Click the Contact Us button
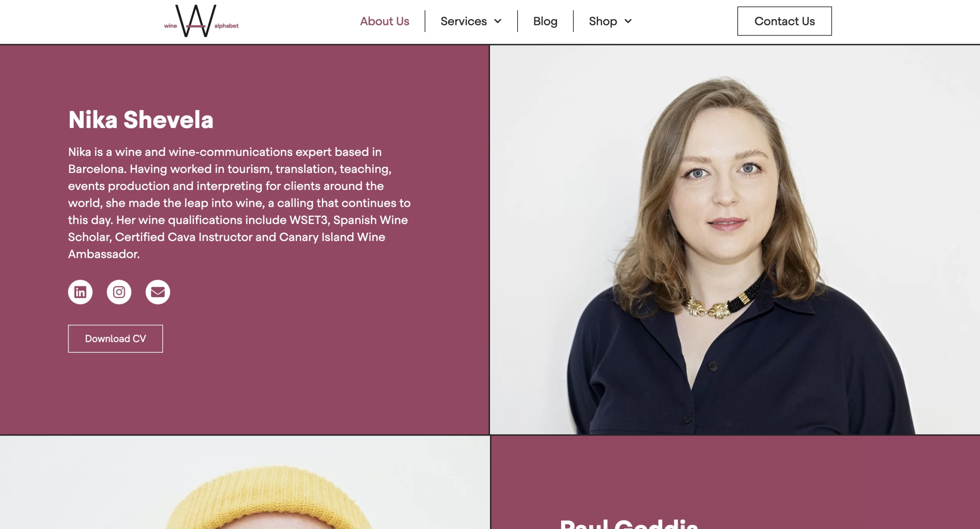Image resolution: width=980 pixels, height=529 pixels. (x=784, y=21)
